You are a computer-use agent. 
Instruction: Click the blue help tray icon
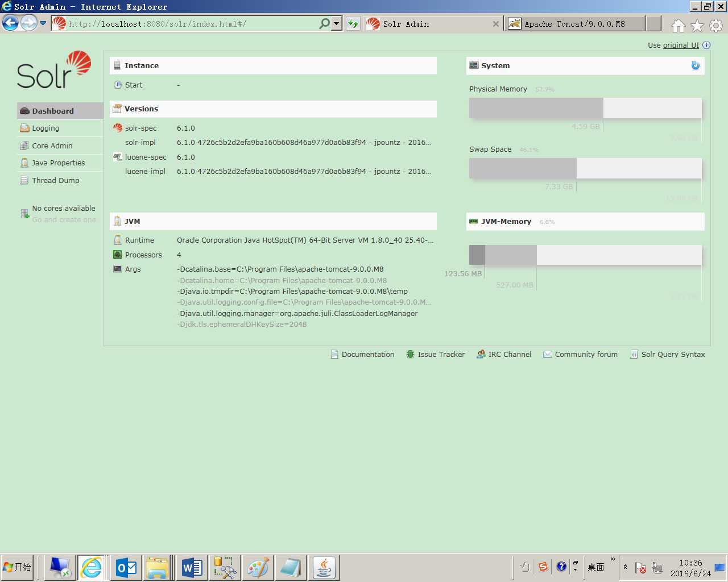(561, 567)
